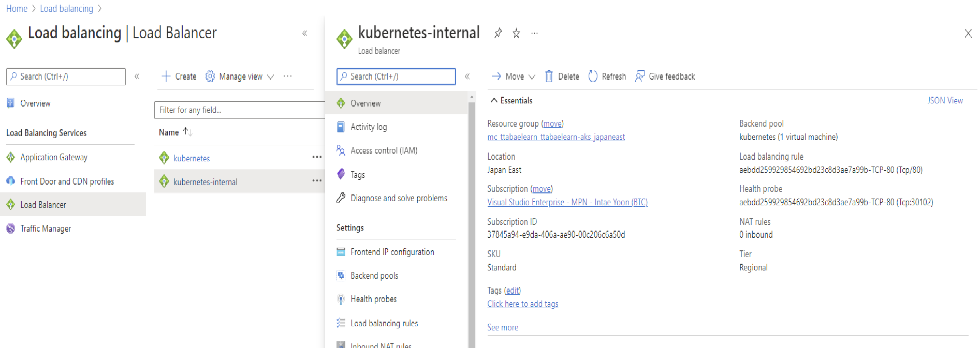Click the Health probes icon
The image size is (980, 348).
(341, 299)
